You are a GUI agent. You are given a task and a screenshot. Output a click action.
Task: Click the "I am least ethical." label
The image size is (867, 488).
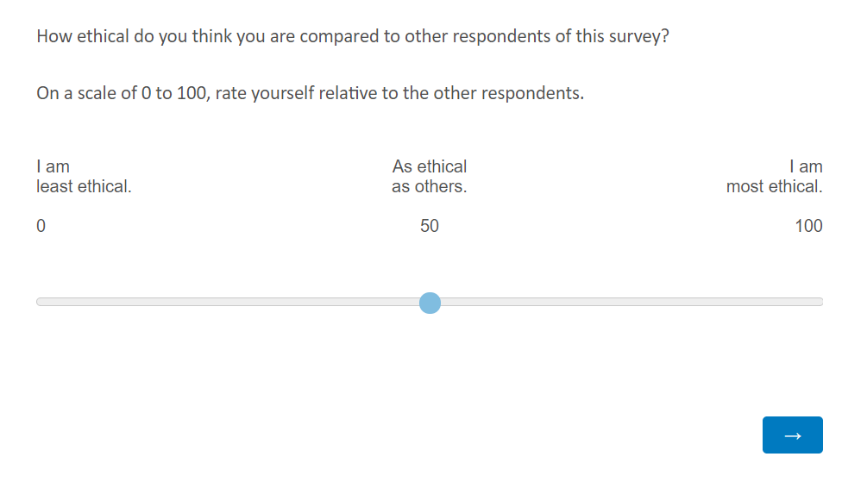tap(83, 176)
